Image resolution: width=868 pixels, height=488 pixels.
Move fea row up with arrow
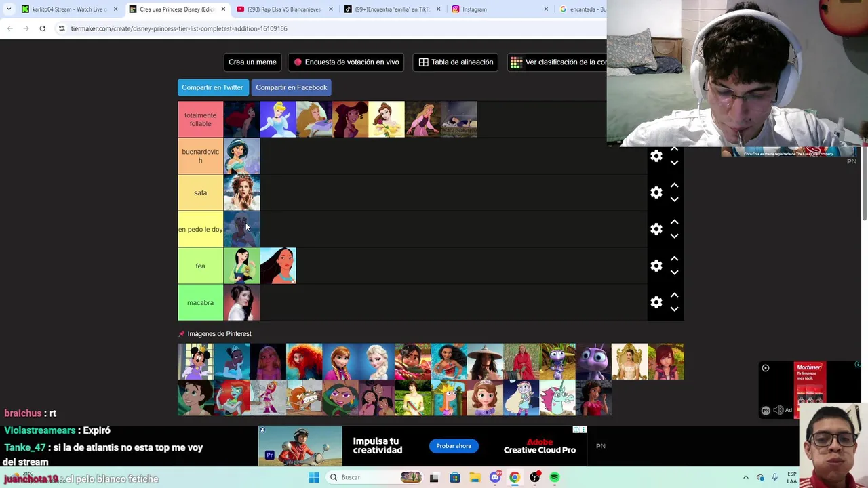tap(674, 258)
